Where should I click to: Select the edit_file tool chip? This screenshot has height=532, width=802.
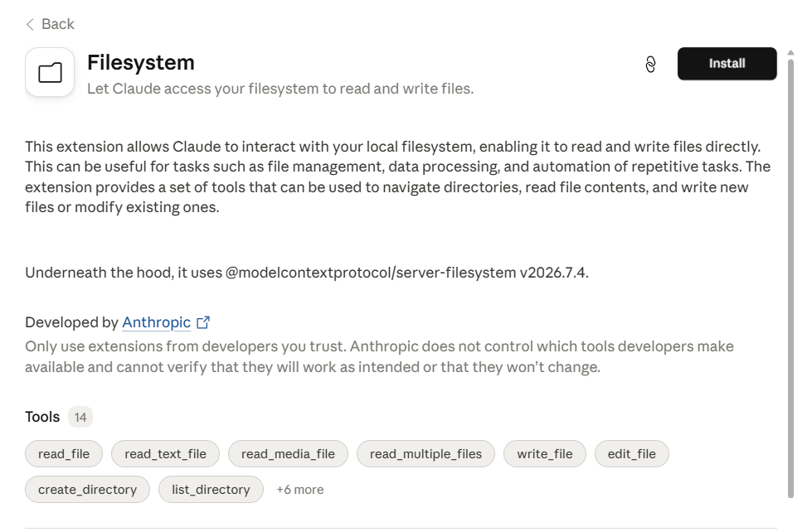coord(632,454)
